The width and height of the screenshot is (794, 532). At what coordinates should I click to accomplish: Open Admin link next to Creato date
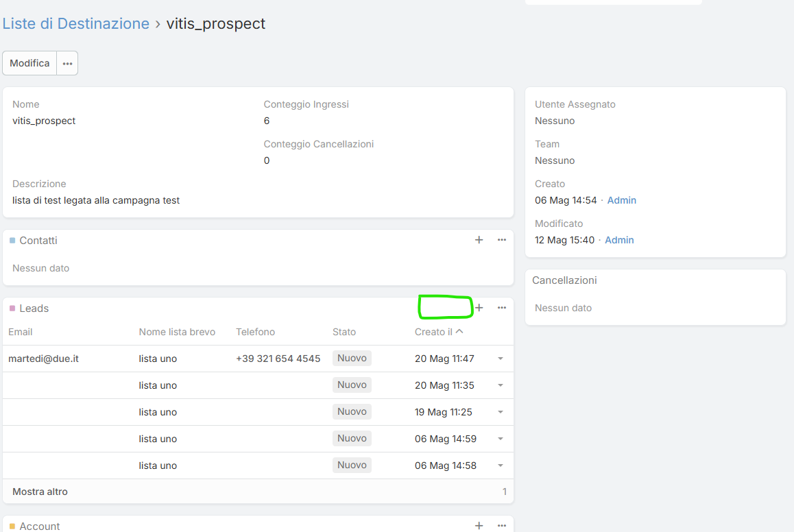point(622,200)
